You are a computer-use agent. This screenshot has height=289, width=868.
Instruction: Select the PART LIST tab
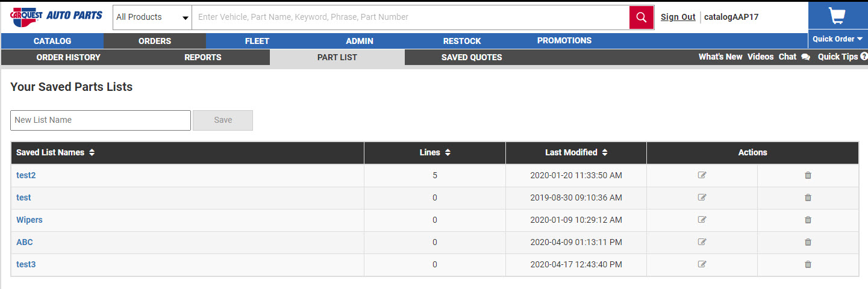pyautogui.click(x=337, y=57)
